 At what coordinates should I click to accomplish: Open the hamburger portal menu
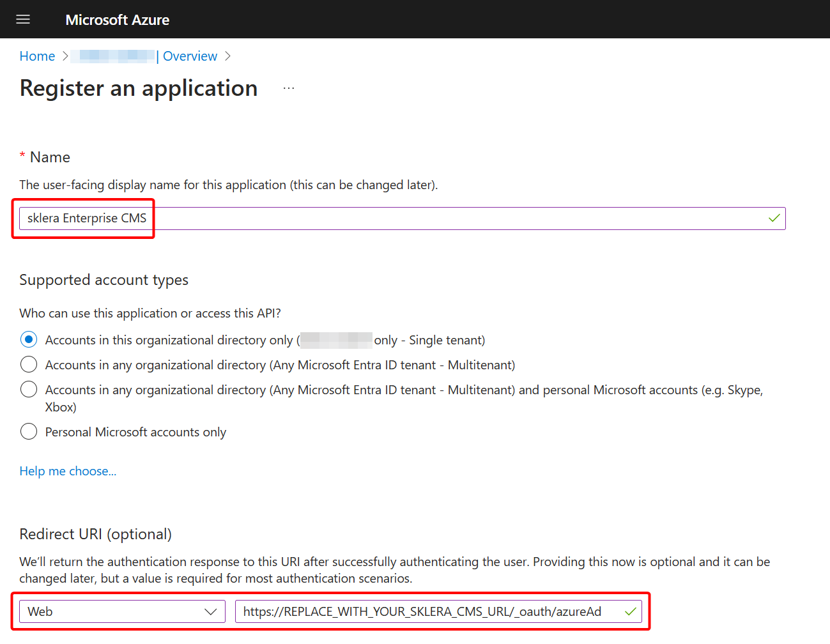point(23,19)
